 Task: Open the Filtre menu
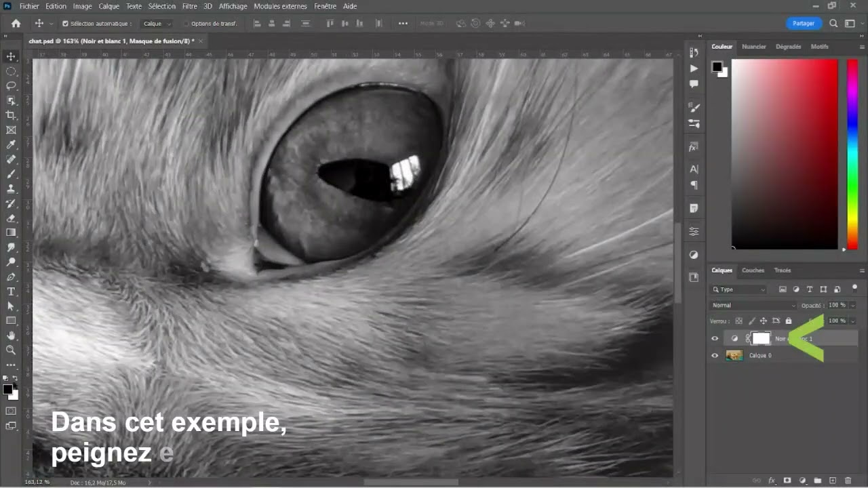190,6
